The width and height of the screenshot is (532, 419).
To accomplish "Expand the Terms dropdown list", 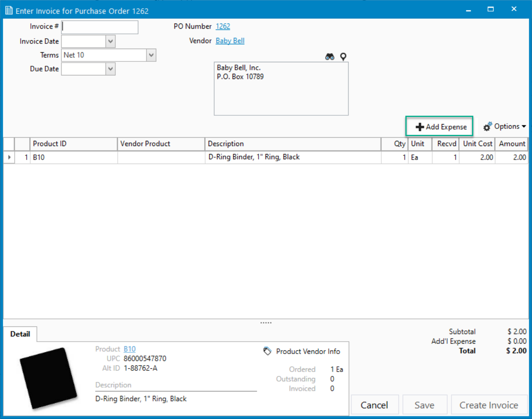I will point(151,55).
